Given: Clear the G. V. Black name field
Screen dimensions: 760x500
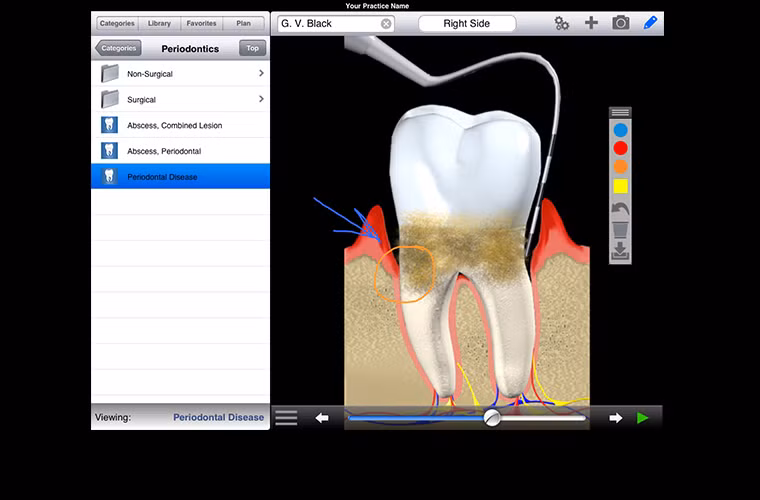Looking at the screenshot, I should click(x=386, y=23).
